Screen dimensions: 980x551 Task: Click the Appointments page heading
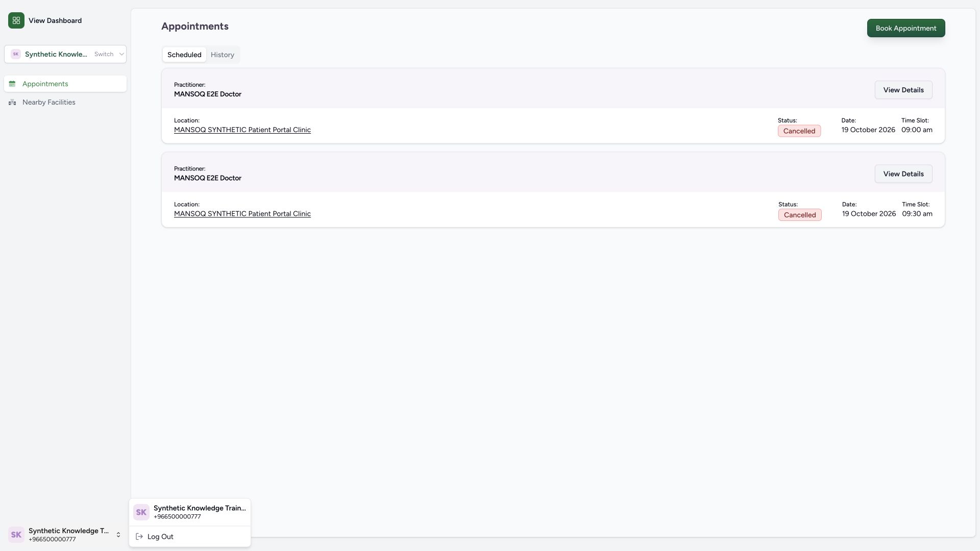[195, 27]
